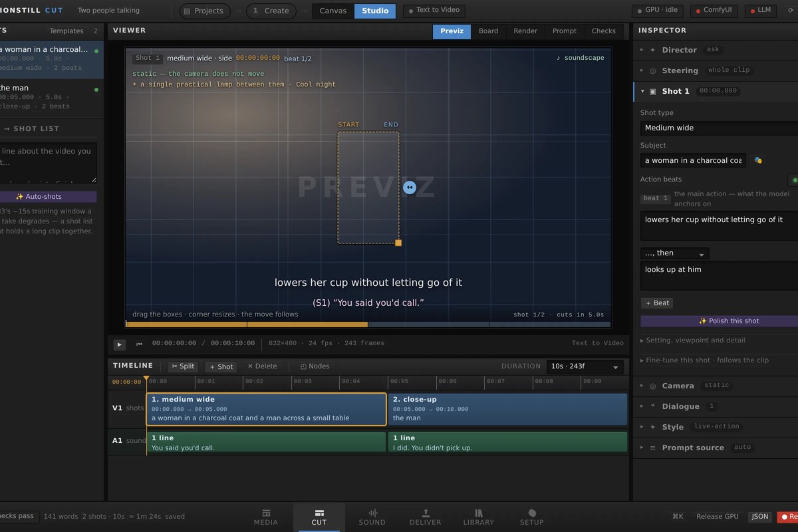Click the blue horizontal move handle in previz

click(x=410, y=188)
